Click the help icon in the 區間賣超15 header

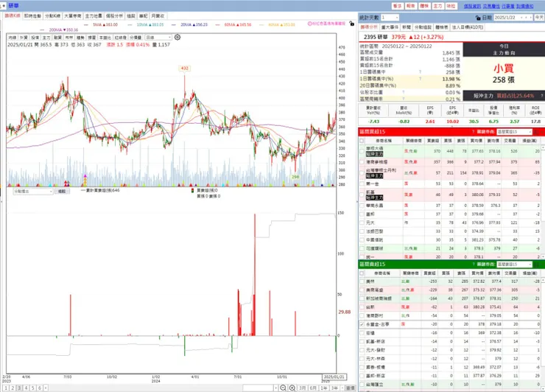[x=473, y=265]
